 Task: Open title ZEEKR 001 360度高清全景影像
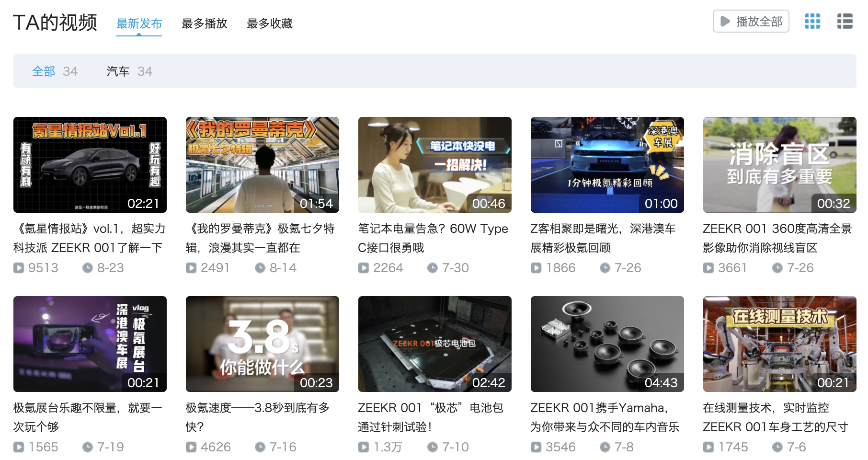tap(777, 238)
